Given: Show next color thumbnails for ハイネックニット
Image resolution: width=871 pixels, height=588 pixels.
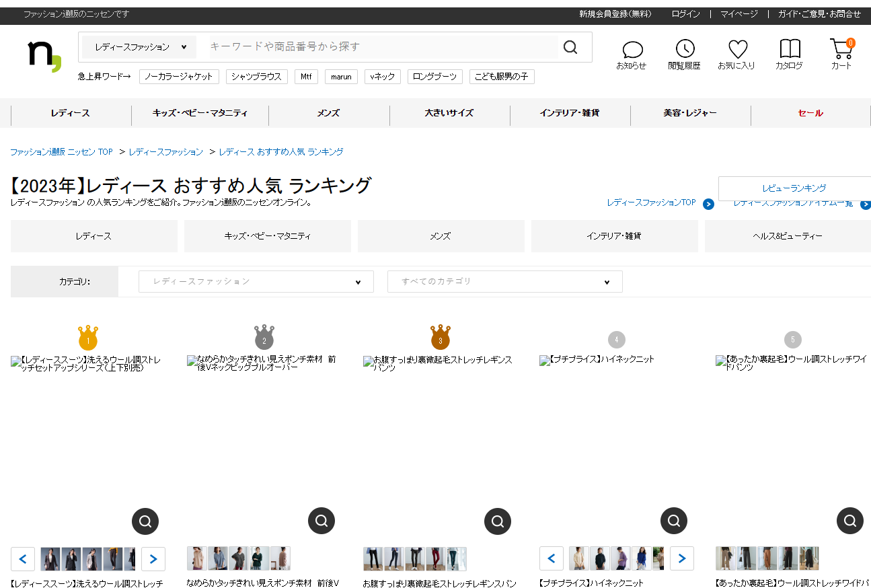Looking at the screenshot, I should pyautogui.click(x=682, y=558).
